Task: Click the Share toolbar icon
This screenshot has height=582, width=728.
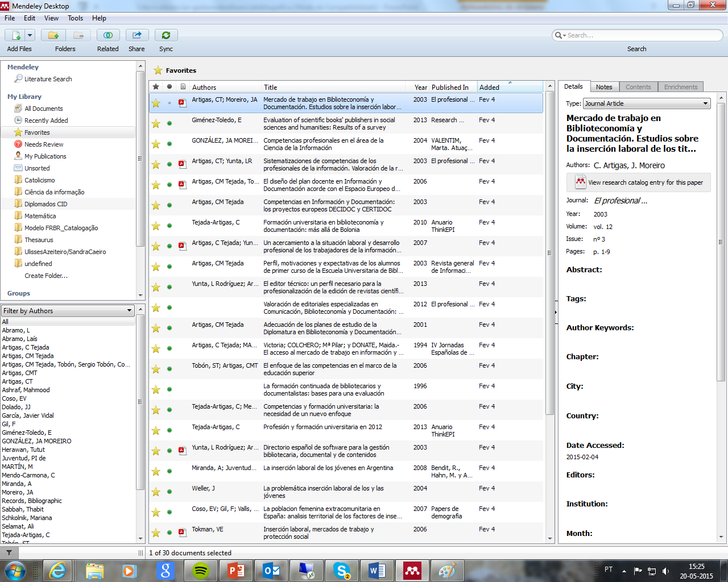Action: point(137,35)
